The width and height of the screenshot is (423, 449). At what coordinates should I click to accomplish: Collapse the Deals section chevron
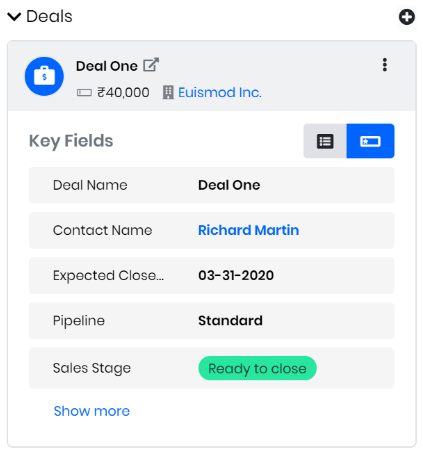[x=14, y=16]
